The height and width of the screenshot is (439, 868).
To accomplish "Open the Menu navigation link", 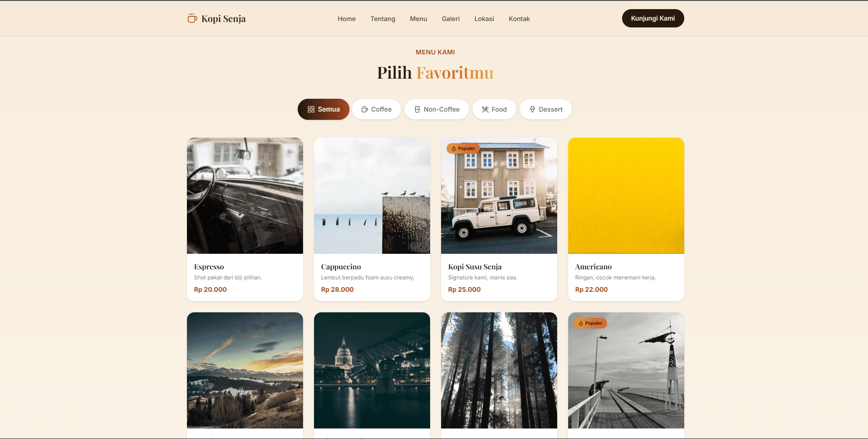I will (418, 19).
